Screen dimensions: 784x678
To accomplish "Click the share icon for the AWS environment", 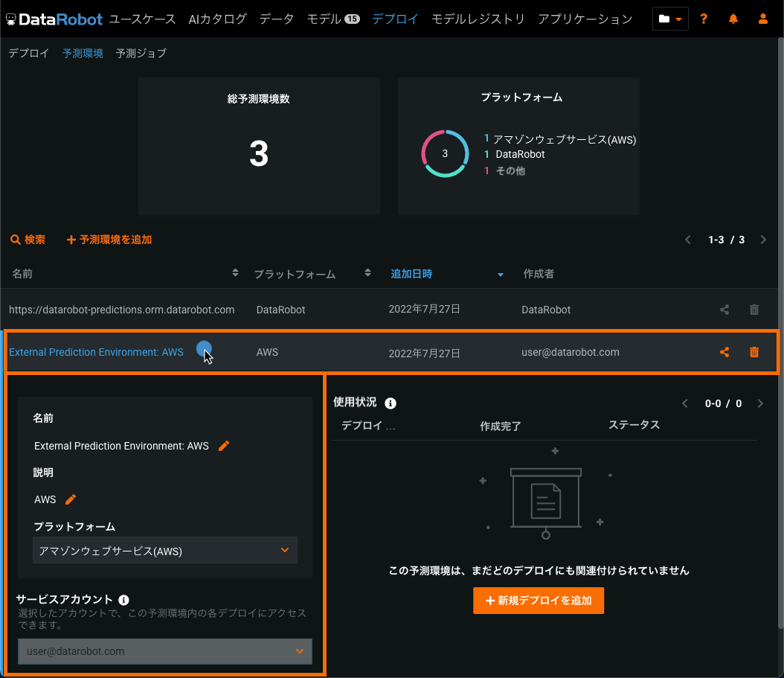I will (x=724, y=352).
